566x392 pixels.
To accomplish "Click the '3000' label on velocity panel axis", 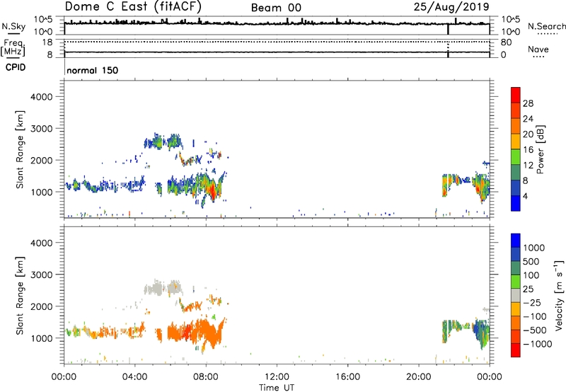I will click(x=41, y=275).
